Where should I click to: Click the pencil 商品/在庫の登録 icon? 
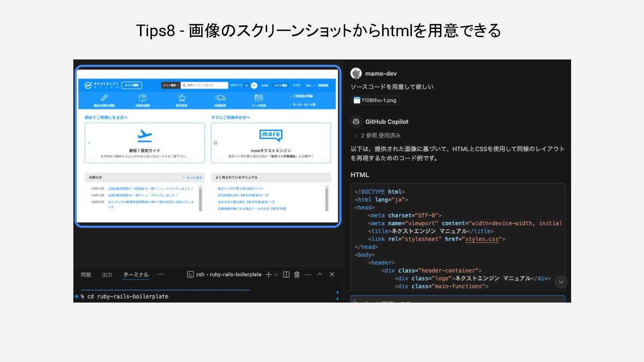coord(104,98)
